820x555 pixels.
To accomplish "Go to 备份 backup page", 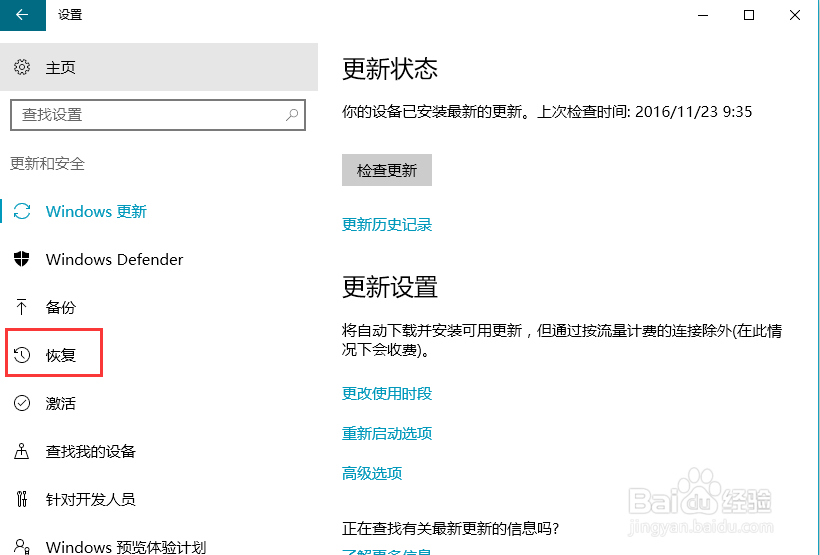I will click(x=61, y=307).
